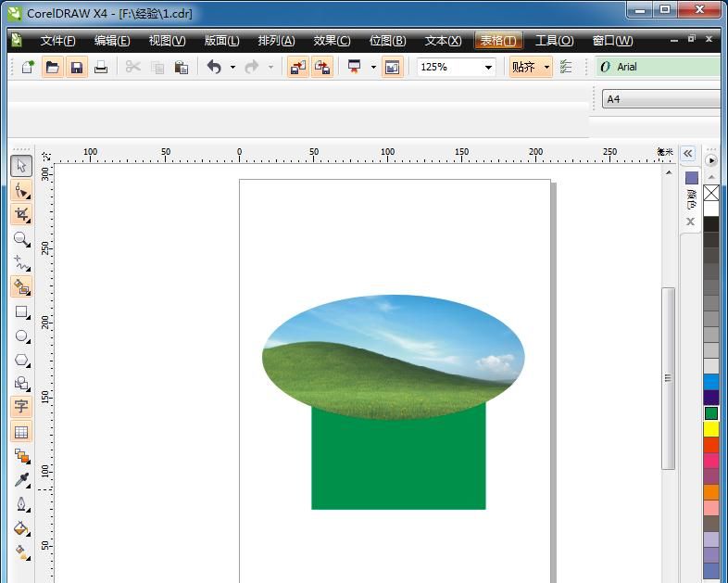Viewport: 728px width, 583px height.
Task: Select the Polygon tool
Action: point(21,360)
